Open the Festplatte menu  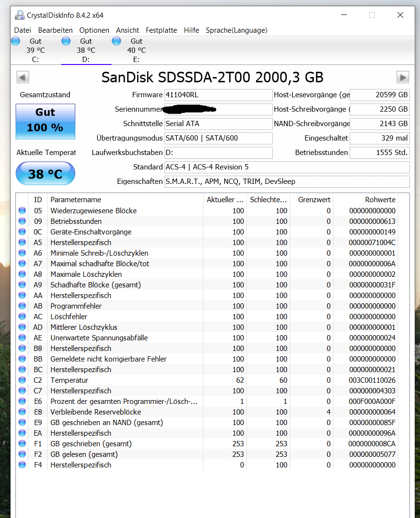tap(161, 30)
